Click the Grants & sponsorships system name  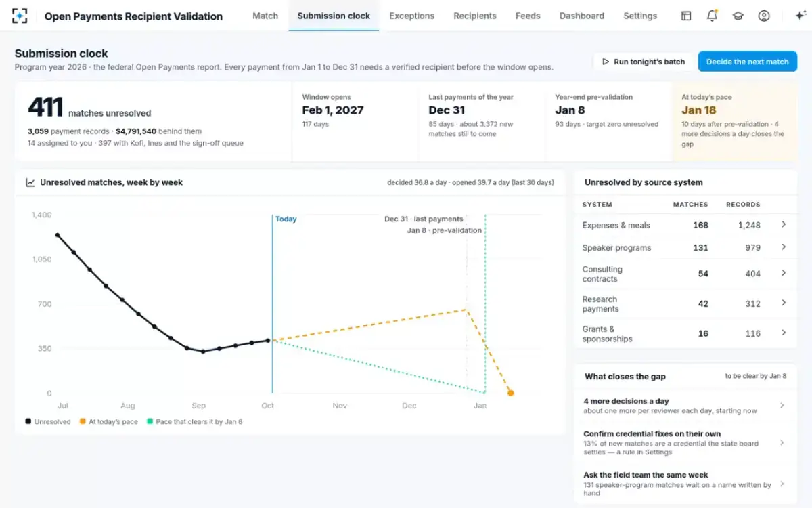[x=607, y=333]
